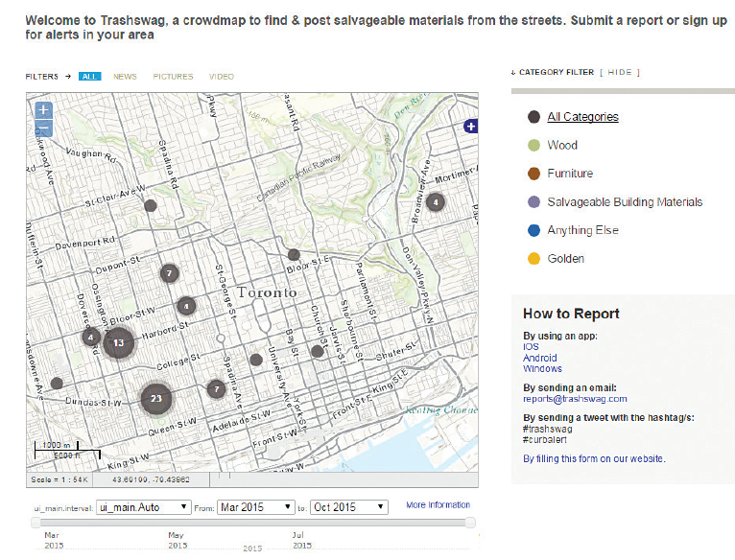Click the reports@trashswag.com email link
This screenshot has height=560, width=735.
point(575,399)
